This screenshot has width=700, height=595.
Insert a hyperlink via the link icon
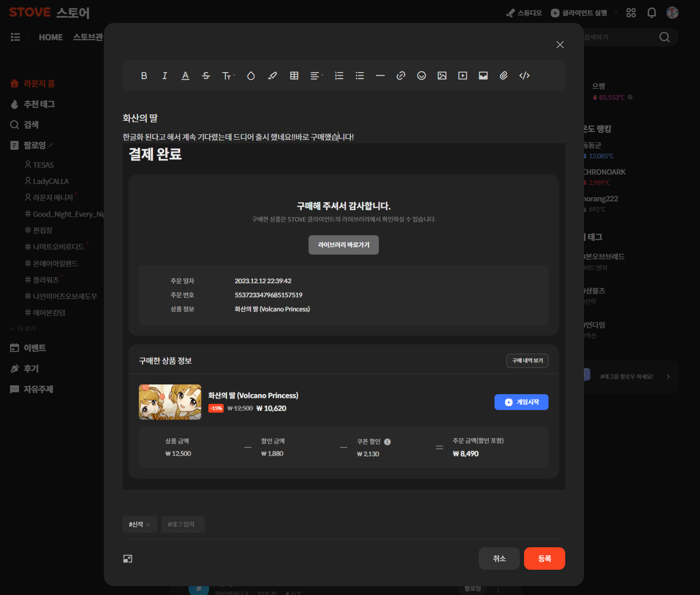click(401, 76)
